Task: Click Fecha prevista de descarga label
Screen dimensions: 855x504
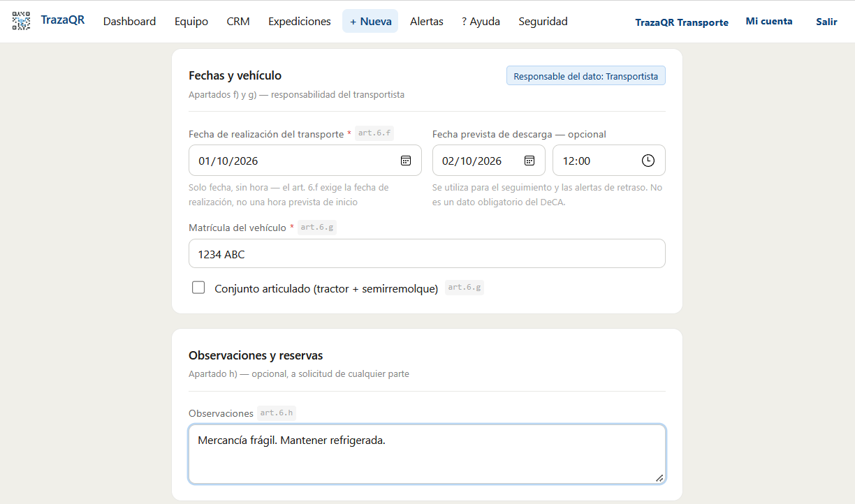Action: [519, 134]
